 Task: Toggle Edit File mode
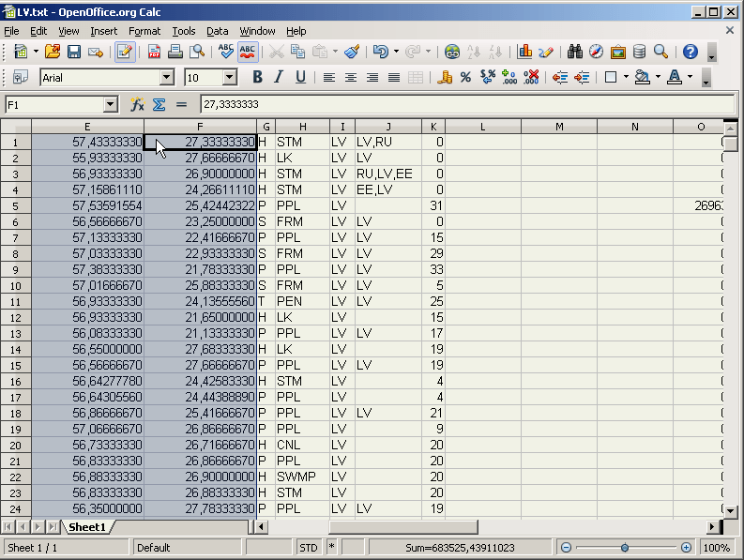coord(125,52)
